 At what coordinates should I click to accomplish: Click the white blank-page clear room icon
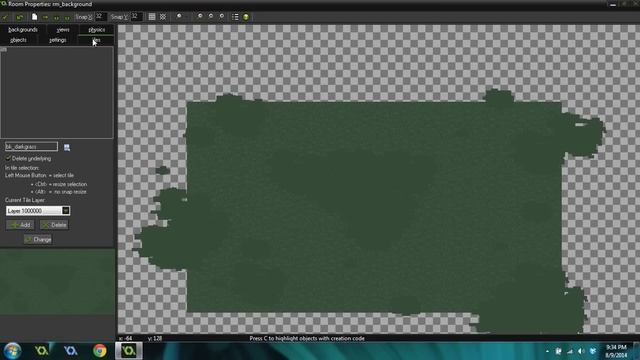click(x=35, y=17)
